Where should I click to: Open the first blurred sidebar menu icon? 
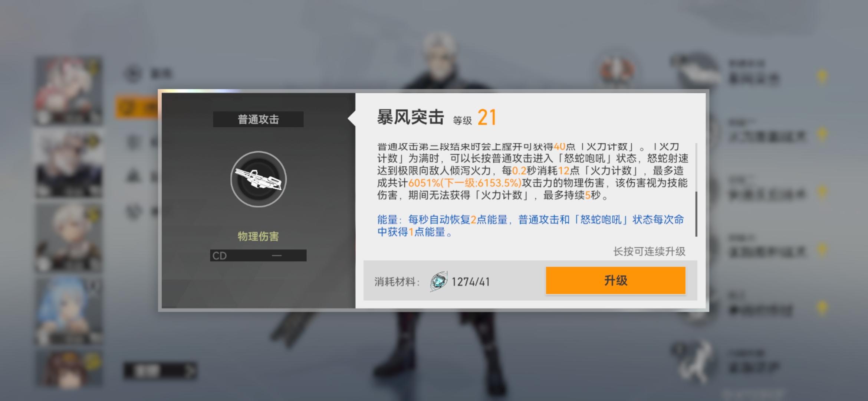133,74
